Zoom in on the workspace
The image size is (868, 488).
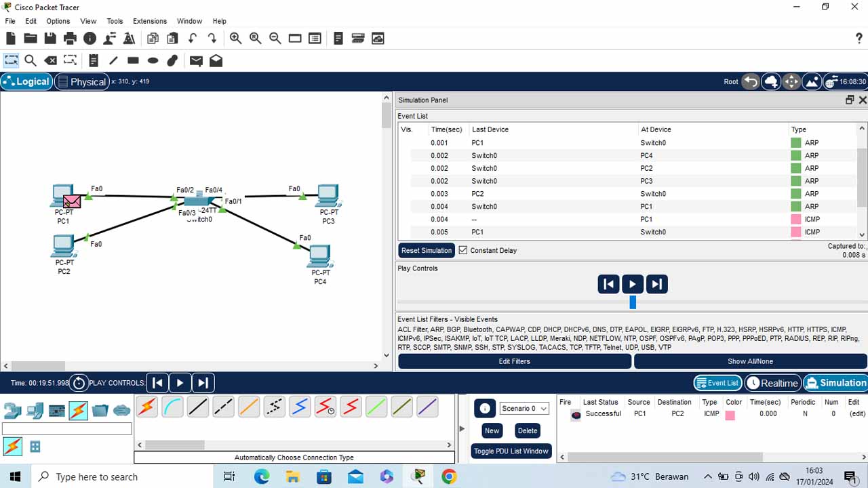click(x=235, y=39)
